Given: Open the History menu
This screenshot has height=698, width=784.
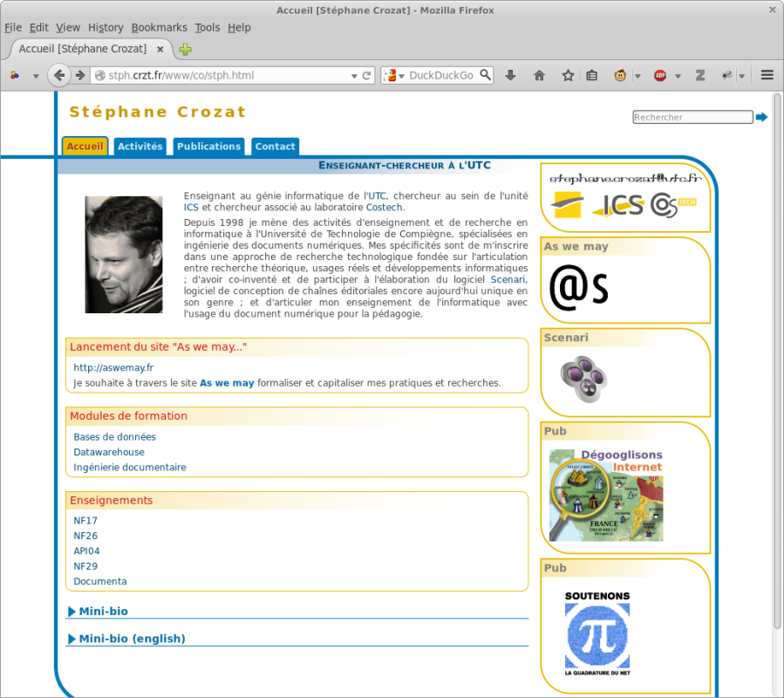Looking at the screenshot, I should coord(106,28).
